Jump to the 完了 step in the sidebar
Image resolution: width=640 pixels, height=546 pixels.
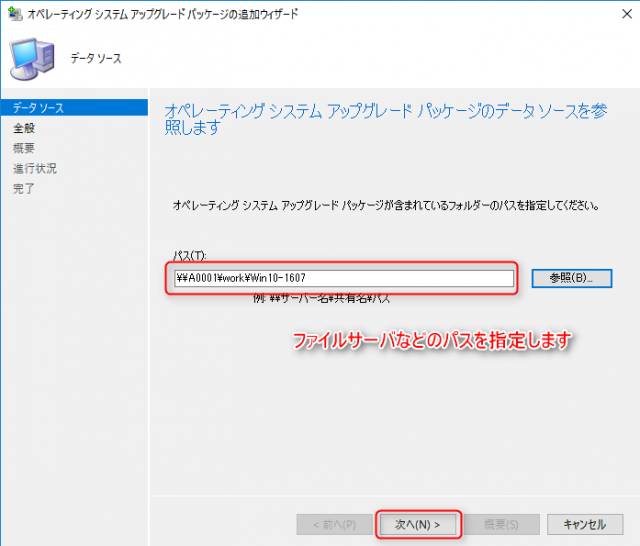25,188
